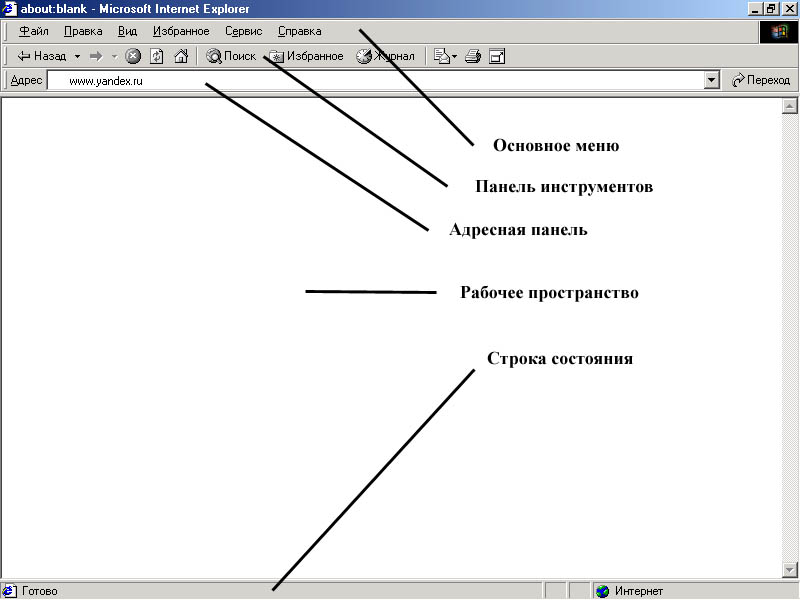Click the globe icon in status bar
This screenshot has height=600, width=800.
tap(603, 591)
